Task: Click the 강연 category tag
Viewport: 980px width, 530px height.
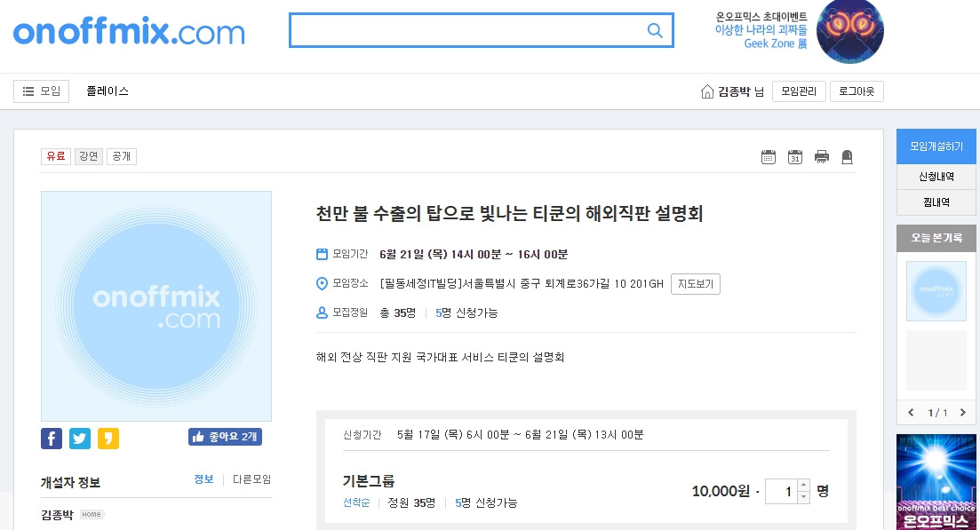Action: 89,156
